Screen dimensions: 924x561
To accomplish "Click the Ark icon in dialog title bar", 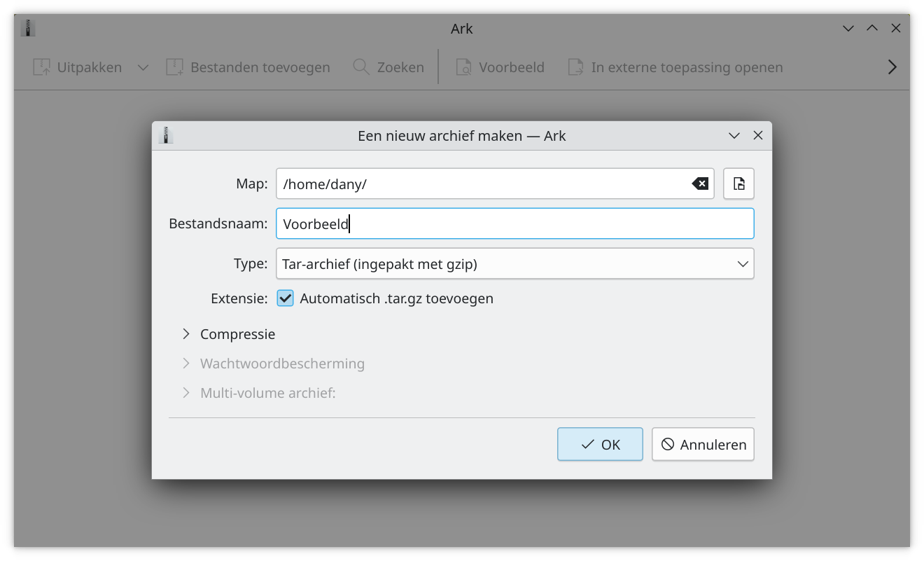I will tap(166, 135).
